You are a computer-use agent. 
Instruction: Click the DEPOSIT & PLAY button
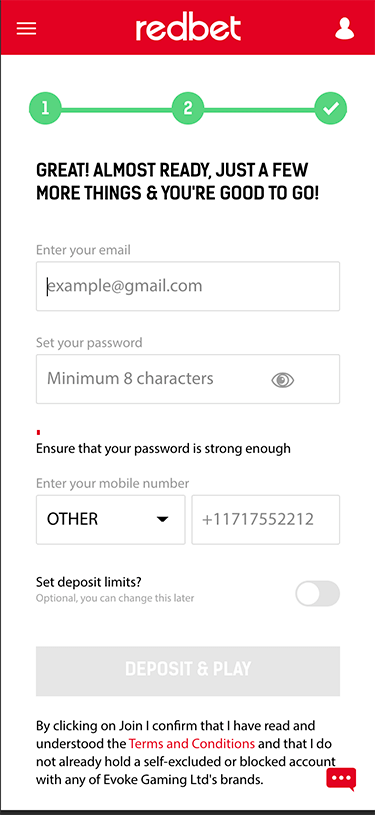(188, 671)
